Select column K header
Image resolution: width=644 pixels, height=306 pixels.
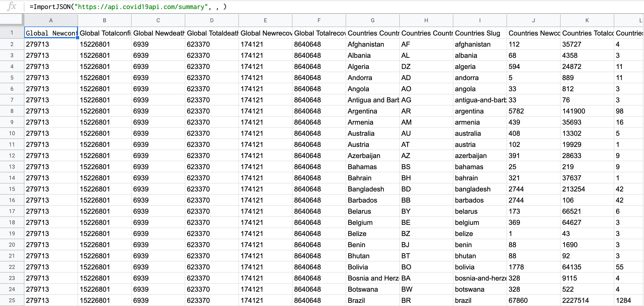pyautogui.click(x=587, y=20)
